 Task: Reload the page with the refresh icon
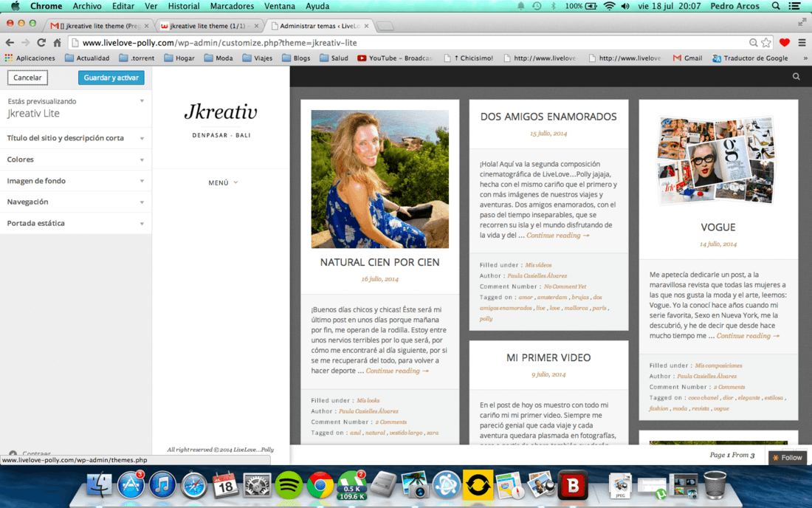(x=41, y=43)
